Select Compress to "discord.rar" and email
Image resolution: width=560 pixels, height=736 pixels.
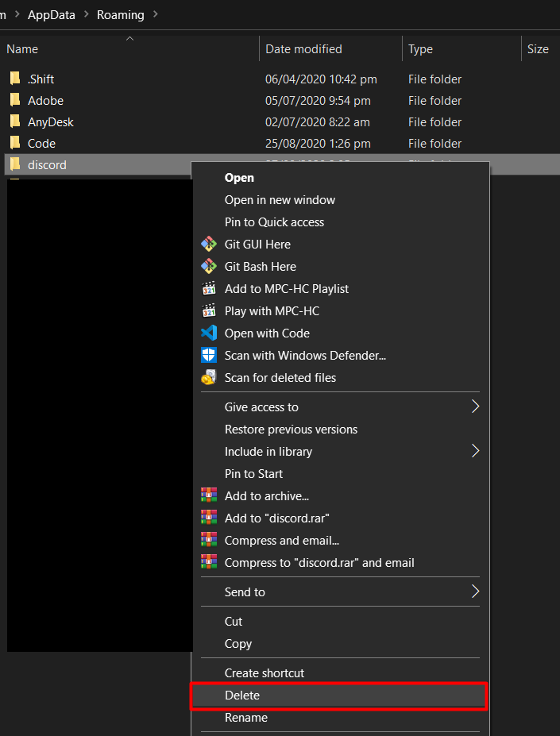[x=340, y=562]
